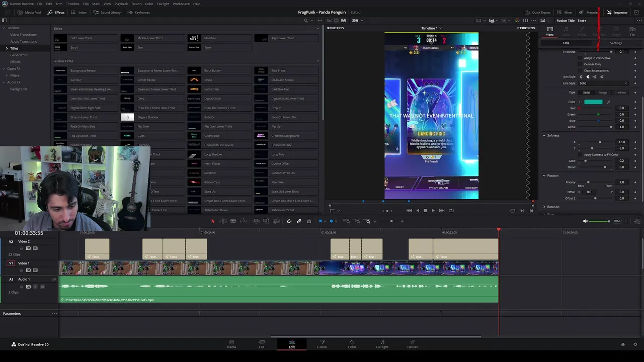Solo the Audio 1 track with S
This screenshot has height=362, width=644.
click(35, 287)
